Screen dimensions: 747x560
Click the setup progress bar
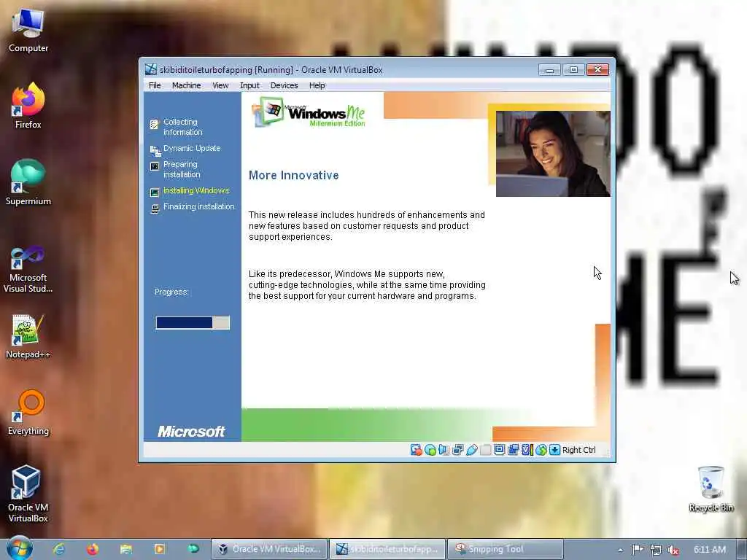point(193,323)
